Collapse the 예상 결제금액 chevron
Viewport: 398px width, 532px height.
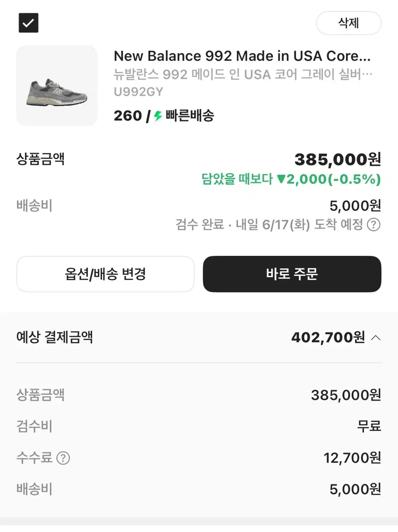click(x=375, y=338)
